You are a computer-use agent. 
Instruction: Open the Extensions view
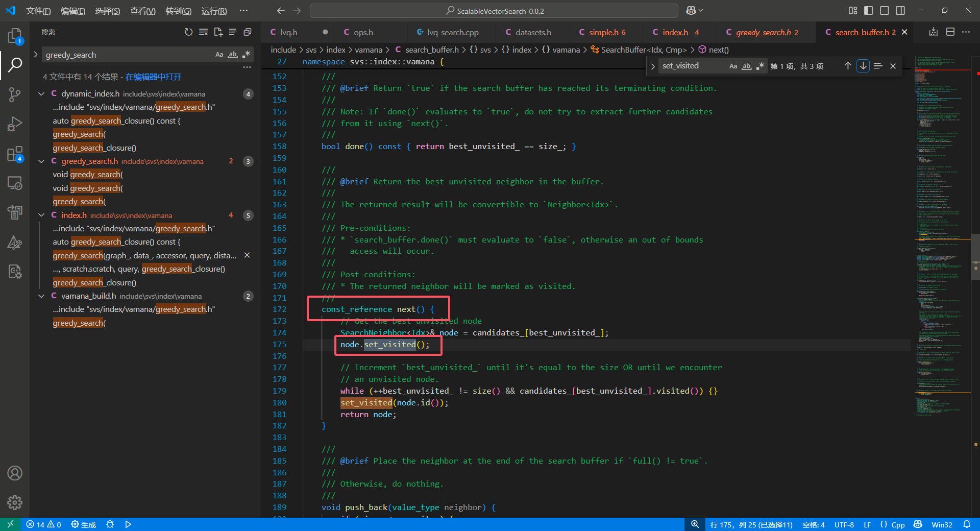click(15, 154)
